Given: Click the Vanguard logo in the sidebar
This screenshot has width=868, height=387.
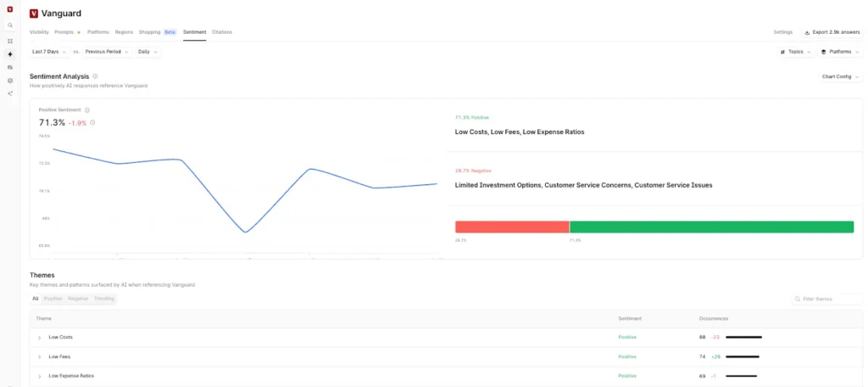Looking at the screenshot, I should [x=10, y=9].
